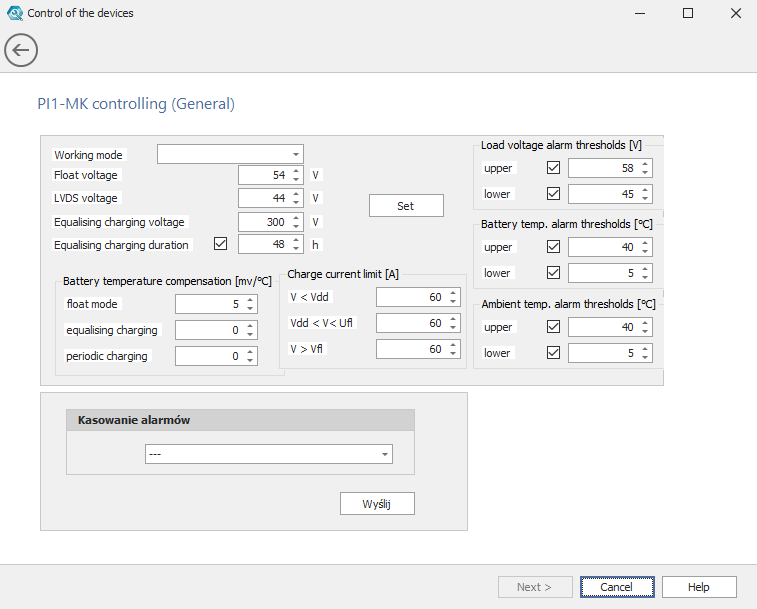Open the Kasowanie alarmów dropdown
Viewport: 757px width, 609px height.
pyautogui.click(x=269, y=454)
